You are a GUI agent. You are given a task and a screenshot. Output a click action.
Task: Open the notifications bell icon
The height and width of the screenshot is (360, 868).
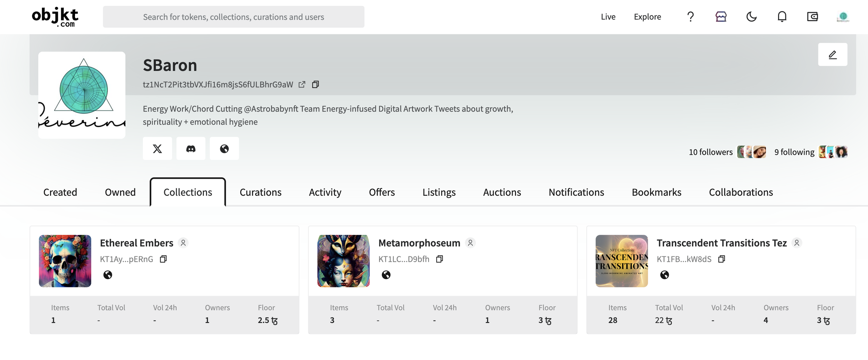tap(782, 17)
